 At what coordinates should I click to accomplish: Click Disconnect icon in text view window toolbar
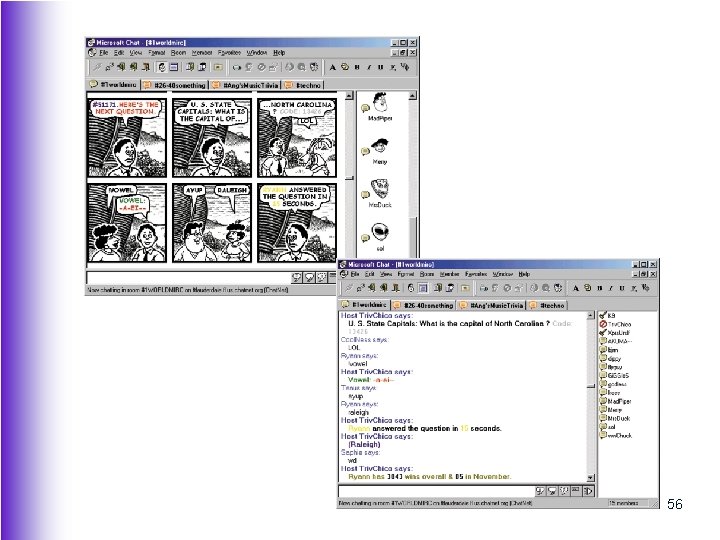[360, 288]
